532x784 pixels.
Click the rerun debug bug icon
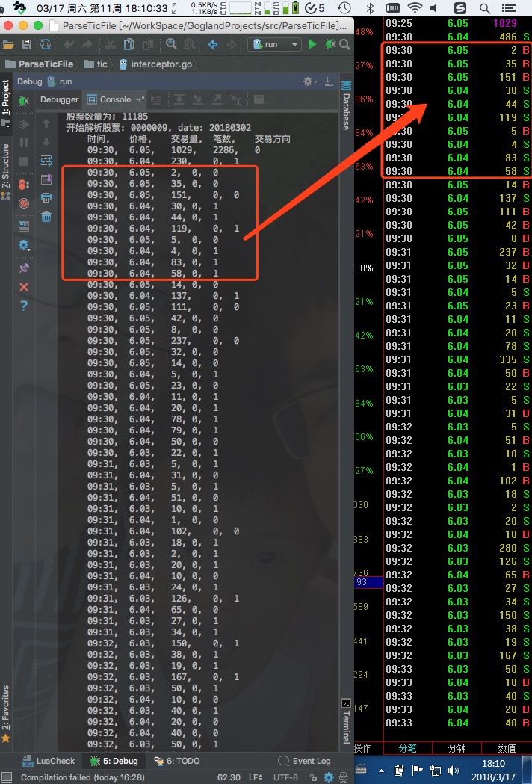[x=23, y=101]
